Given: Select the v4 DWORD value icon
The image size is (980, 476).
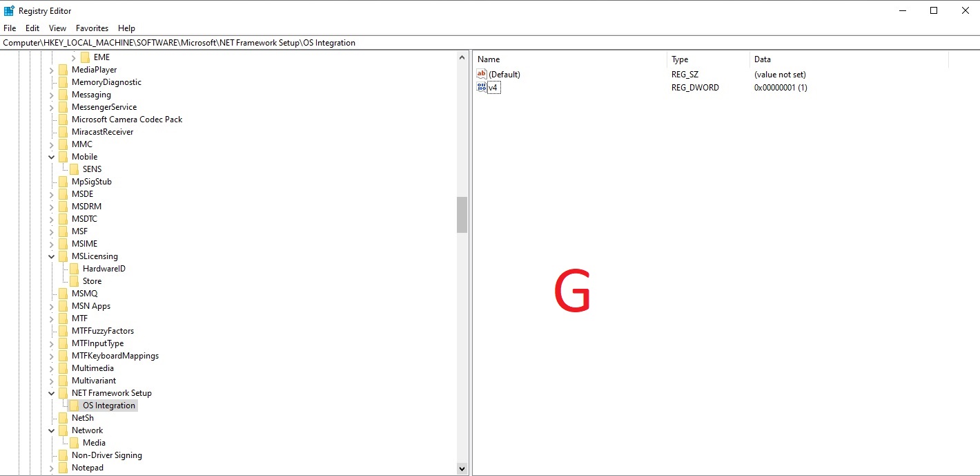Looking at the screenshot, I should coord(482,88).
